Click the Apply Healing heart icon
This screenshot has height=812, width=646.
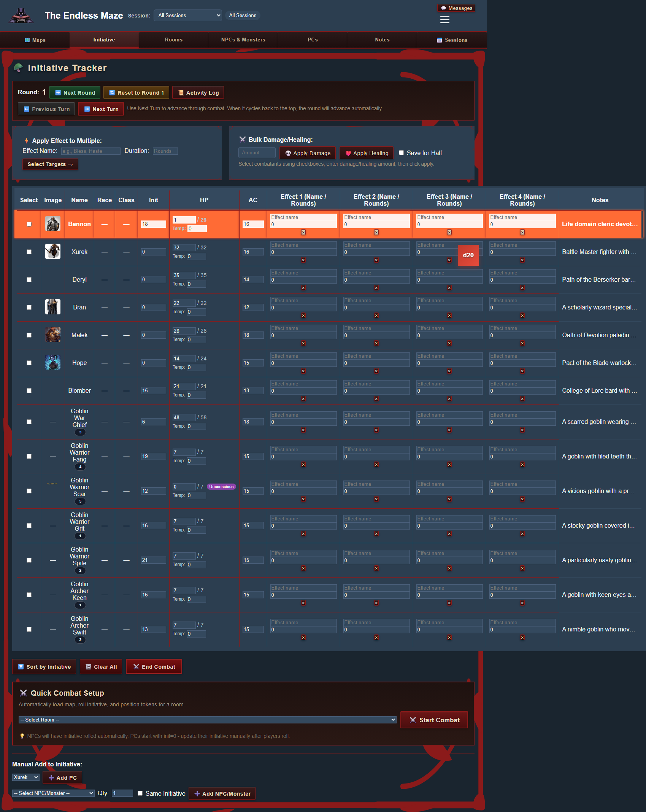click(349, 153)
